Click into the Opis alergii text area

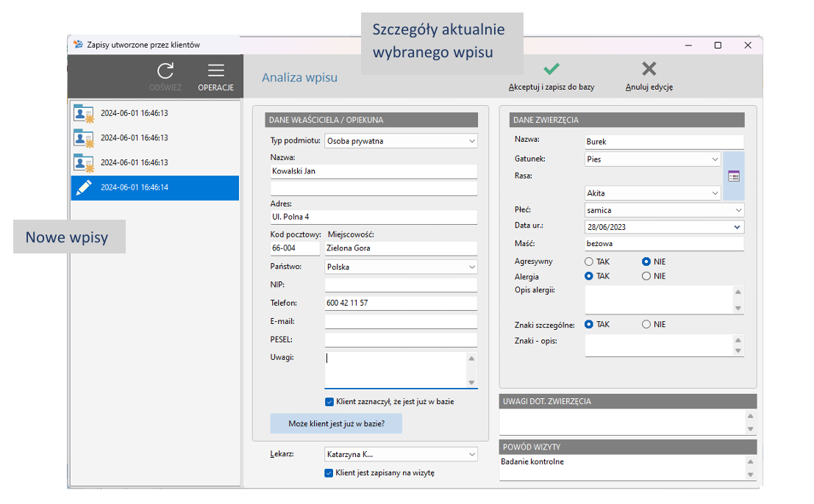(x=659, y=300)
